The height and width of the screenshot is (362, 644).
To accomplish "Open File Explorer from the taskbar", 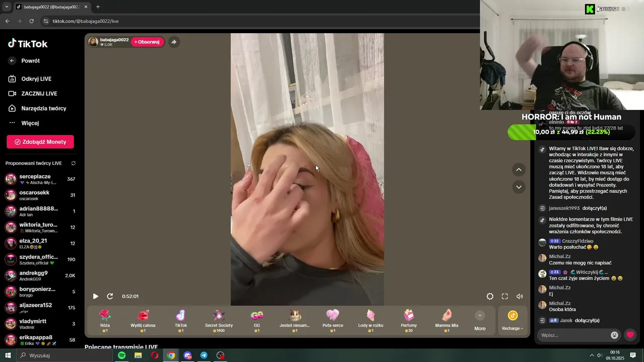I will coord(138,355).
